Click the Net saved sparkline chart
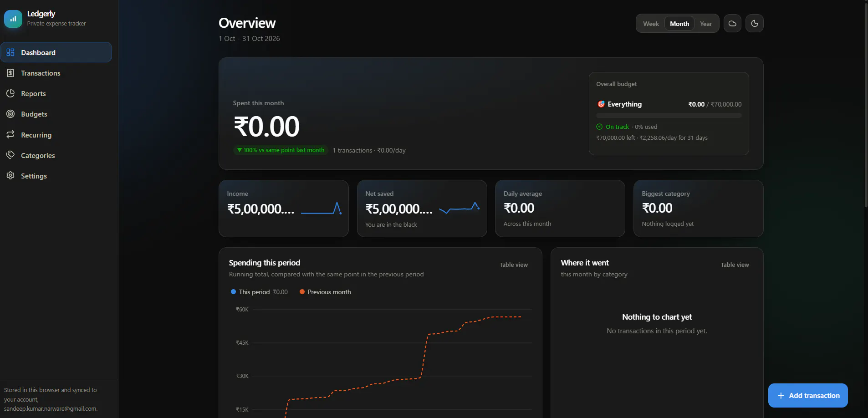This screenshot has height=418, width=868. pyautogui.click(x=459, y=209)
